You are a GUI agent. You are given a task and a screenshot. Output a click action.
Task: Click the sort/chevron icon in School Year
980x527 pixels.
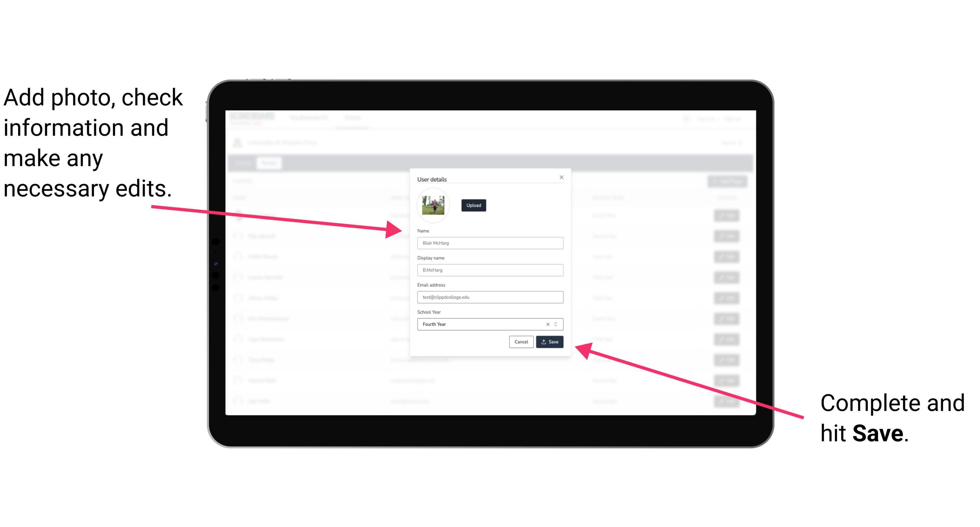click(x=557, y=324)
